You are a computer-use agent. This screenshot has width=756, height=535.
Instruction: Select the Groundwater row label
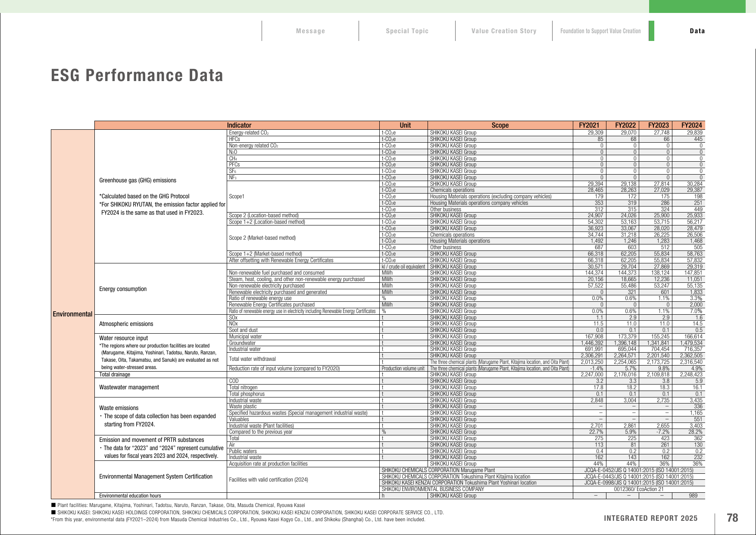242,343
